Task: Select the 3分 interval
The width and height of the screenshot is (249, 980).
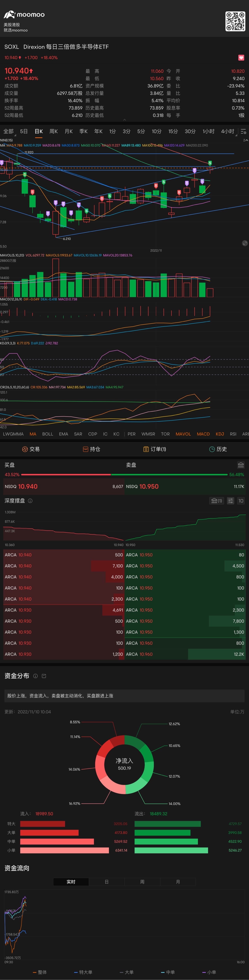Action: click(126, 131)
